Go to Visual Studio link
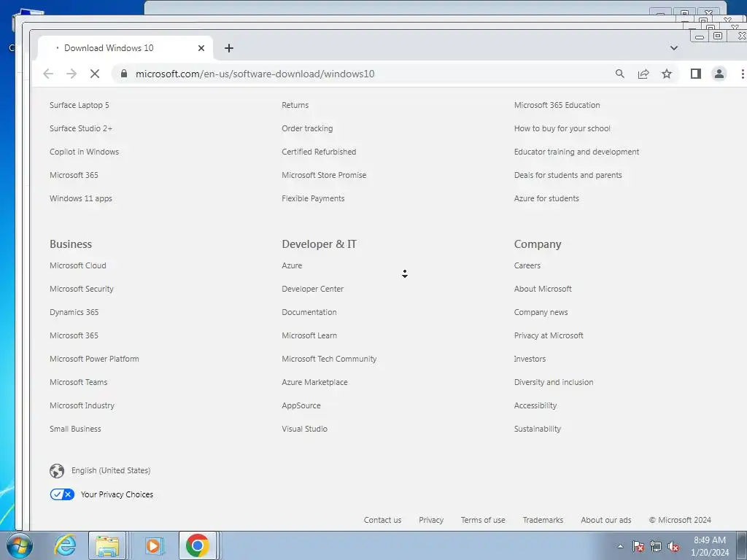The height and width of the screenshot is (560, 747). click(304, 429)
